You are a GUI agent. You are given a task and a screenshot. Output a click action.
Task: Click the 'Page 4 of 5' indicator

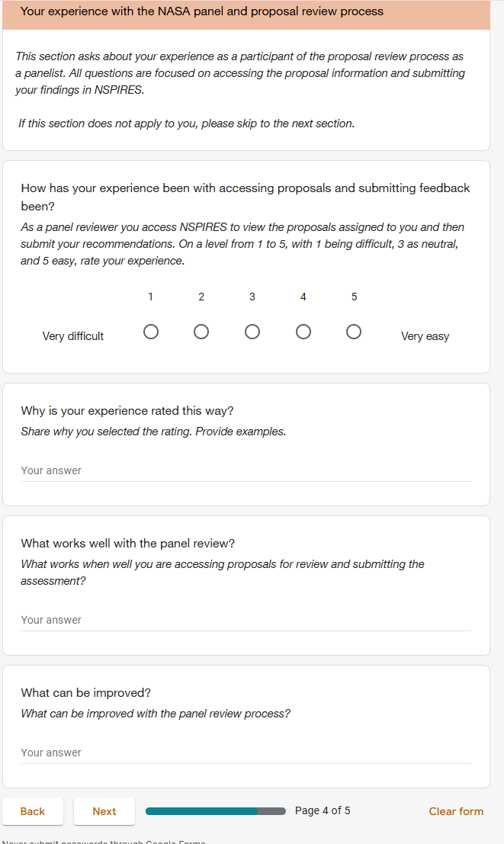[x=323, y=810]
